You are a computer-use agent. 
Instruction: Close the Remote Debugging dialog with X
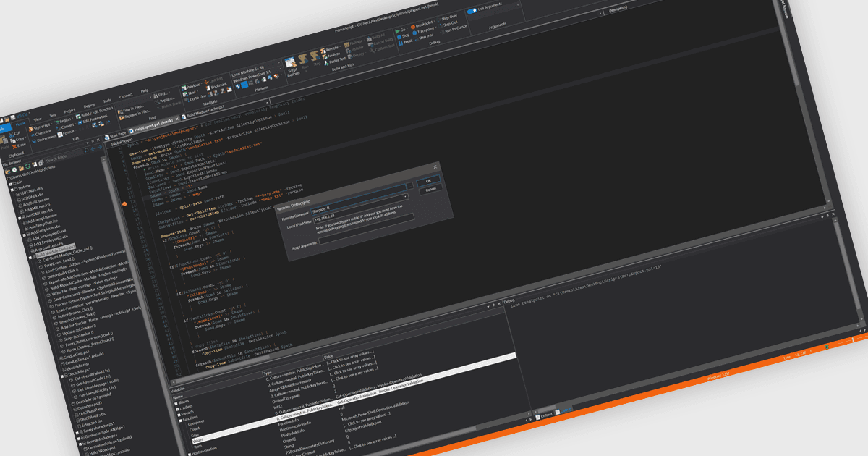pyautogui.click(x=435, y=166)
